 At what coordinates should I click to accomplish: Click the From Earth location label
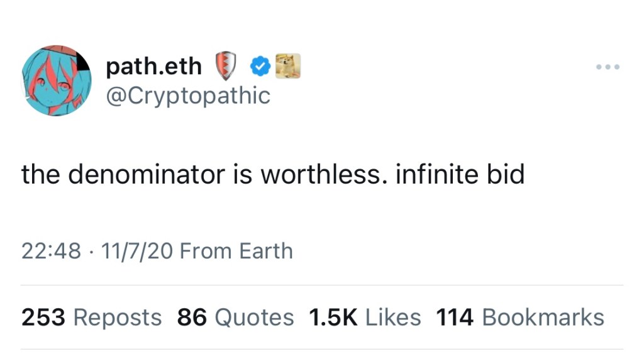point(236,251)
